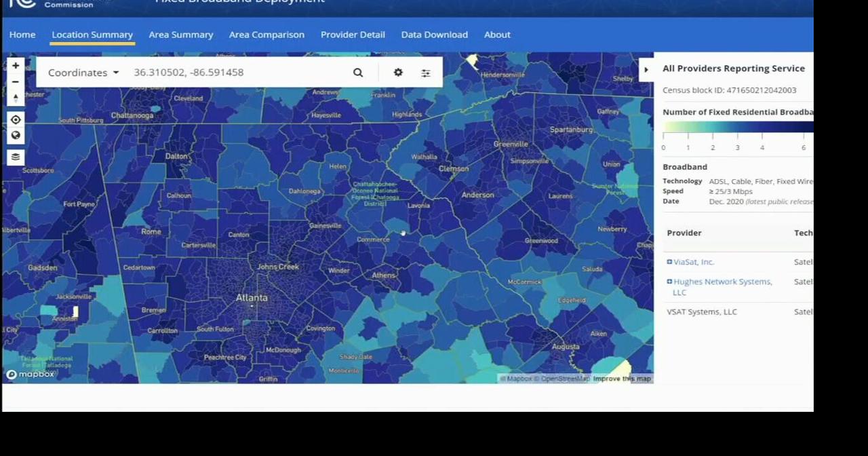868x456 pixels.
Task: Expand Hughes Network Systems plus icon
Action: tap(669, 282)
